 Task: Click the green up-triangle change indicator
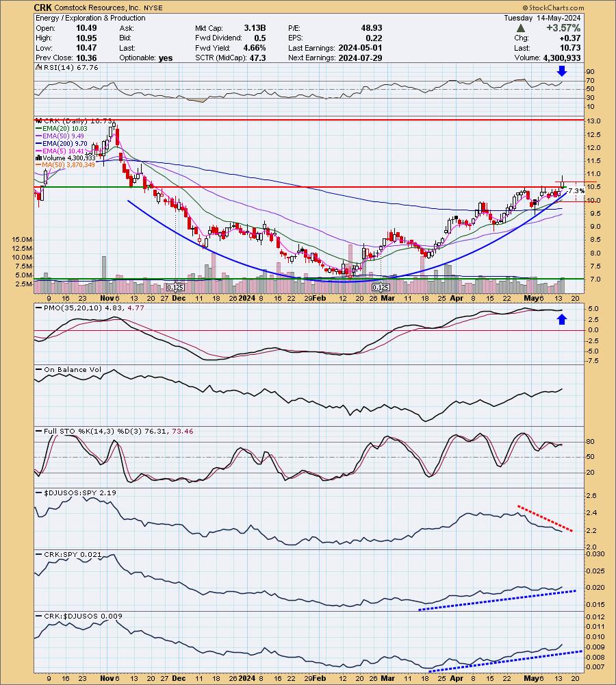520,28
